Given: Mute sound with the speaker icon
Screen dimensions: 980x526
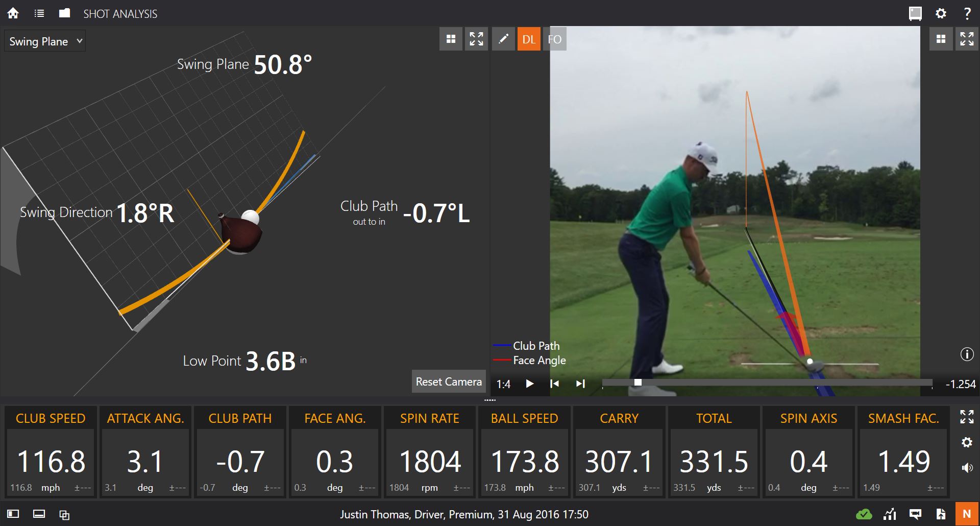Looking at the screenshot, I should point(967,468).
